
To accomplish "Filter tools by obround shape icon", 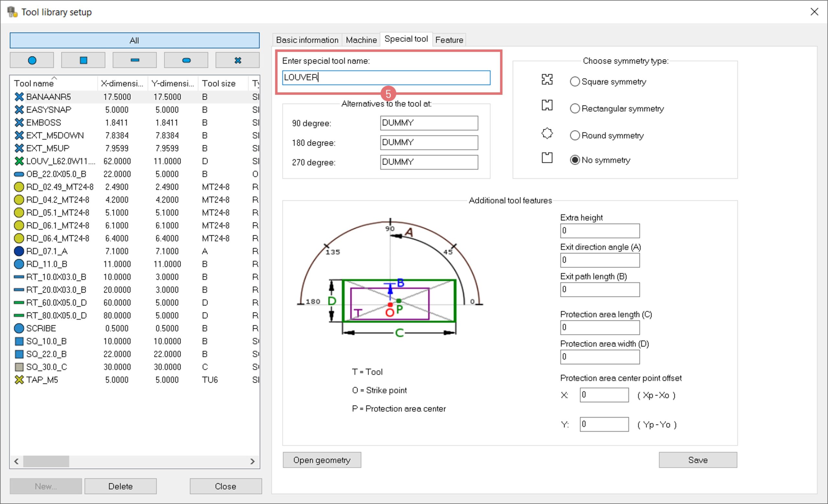I will click(x=186, y=60).
